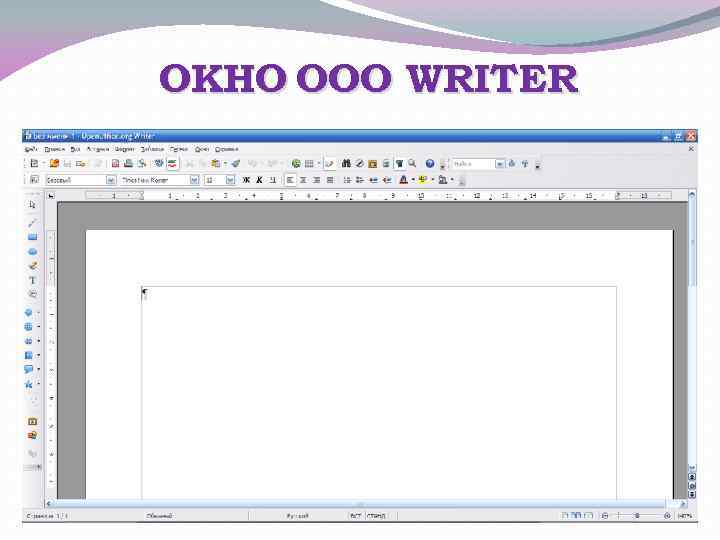Click the Zoom magnifier icon

pos(412,163)
